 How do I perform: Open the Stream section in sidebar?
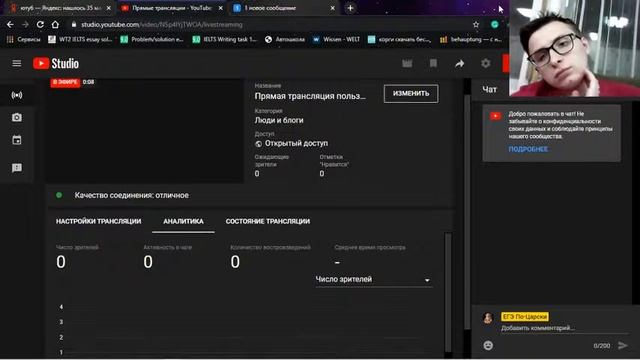pyautogui.click(x=17, y=95)
